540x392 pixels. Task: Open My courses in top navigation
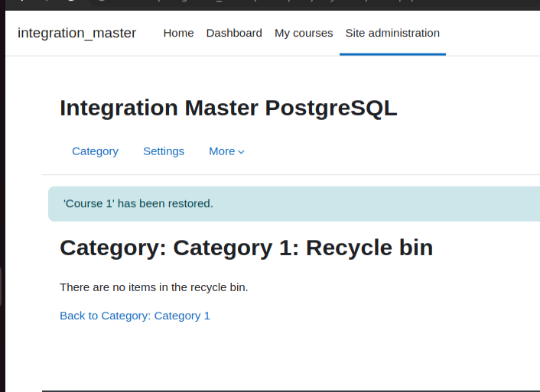(304, 33)
